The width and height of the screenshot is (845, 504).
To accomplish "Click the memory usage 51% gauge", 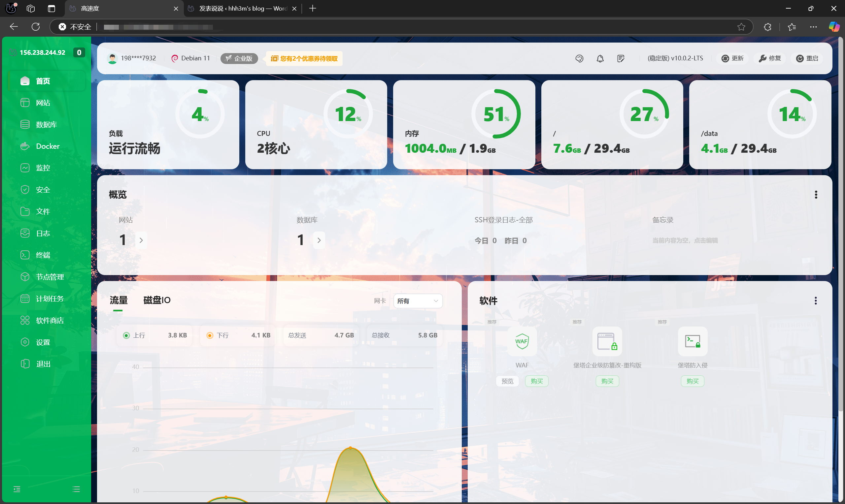I will [x=496, y=114].
